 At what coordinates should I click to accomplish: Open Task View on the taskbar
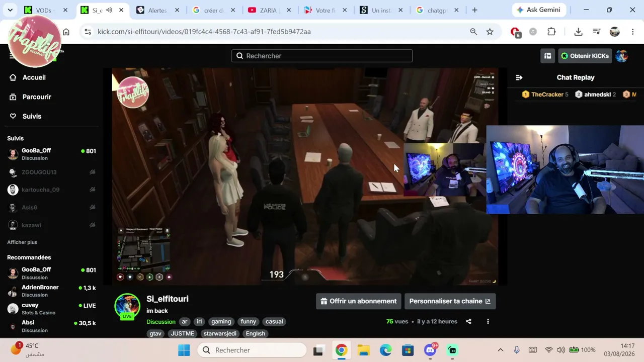pyautogui.click(x=318, y=350)
